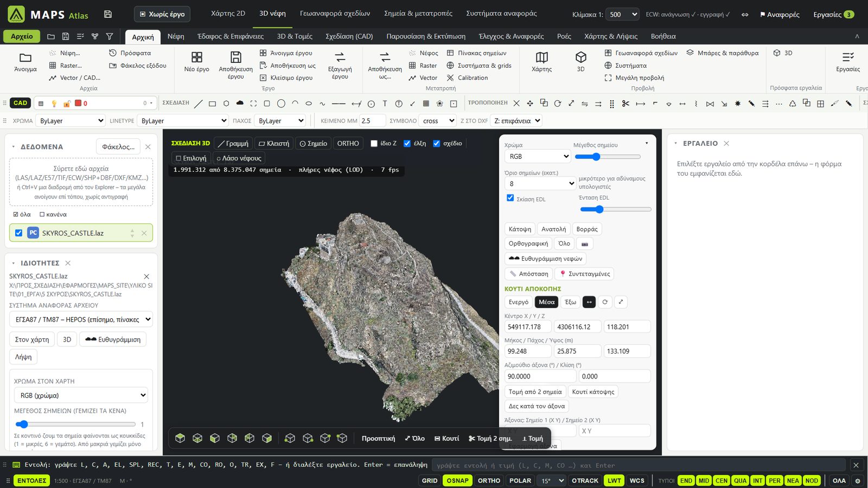Screen dimensions: 868x488
Task: Click the layer lightbulb visibility icon
Action: 54,103
